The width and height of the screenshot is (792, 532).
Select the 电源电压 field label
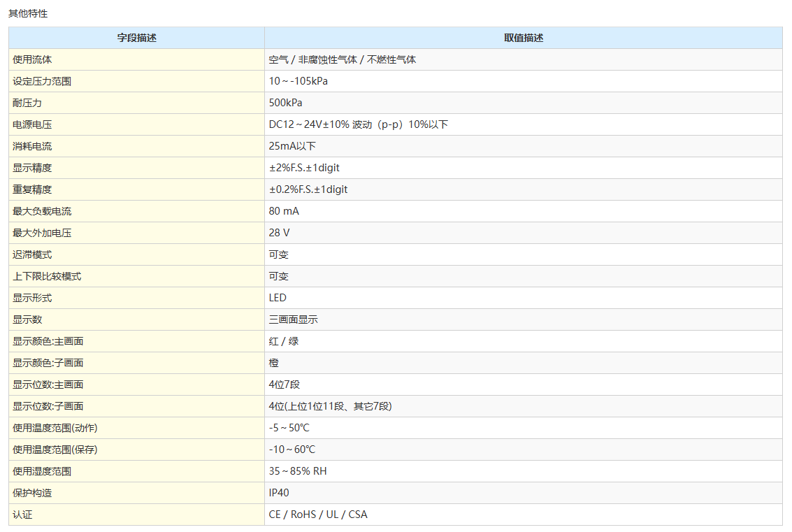[32, 124]
